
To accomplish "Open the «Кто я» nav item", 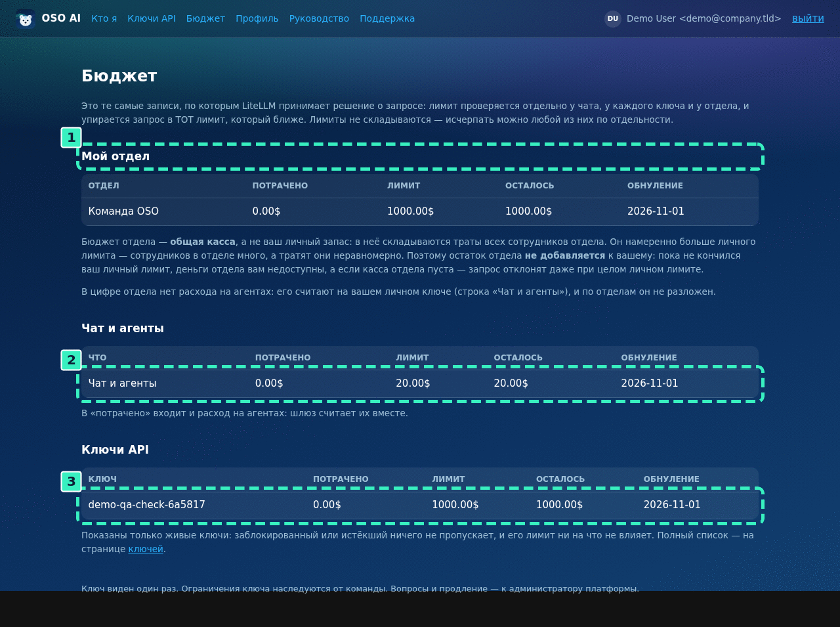I will (104, 18).
